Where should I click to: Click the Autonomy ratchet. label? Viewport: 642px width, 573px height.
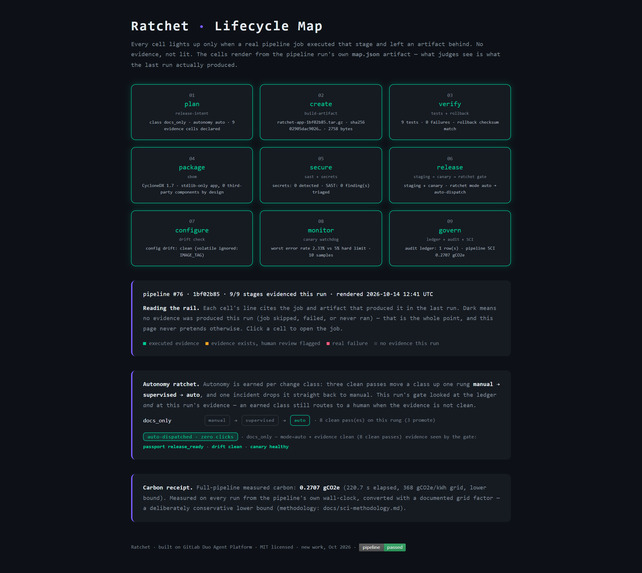coord(171,384)
